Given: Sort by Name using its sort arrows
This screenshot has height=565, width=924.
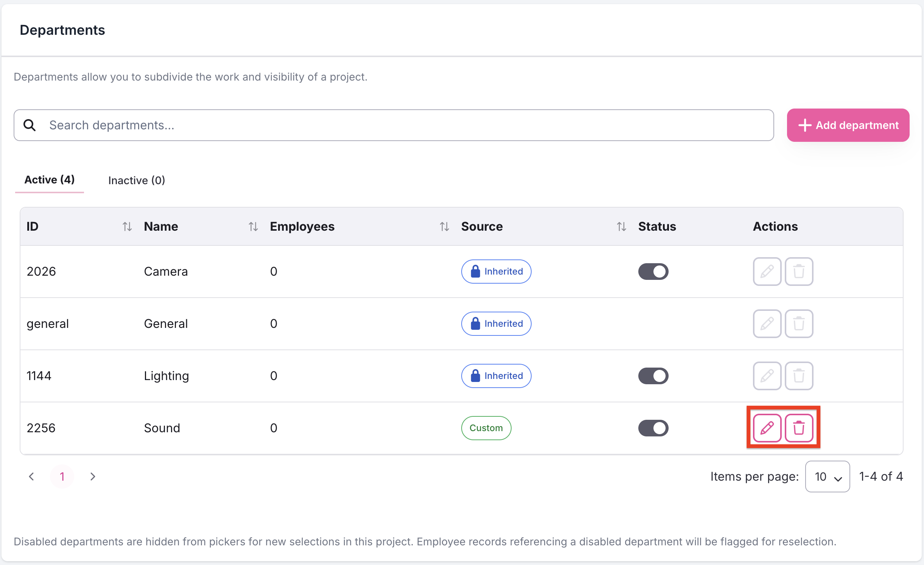Looking at the screenshot, I should click(x=253, y=226).
